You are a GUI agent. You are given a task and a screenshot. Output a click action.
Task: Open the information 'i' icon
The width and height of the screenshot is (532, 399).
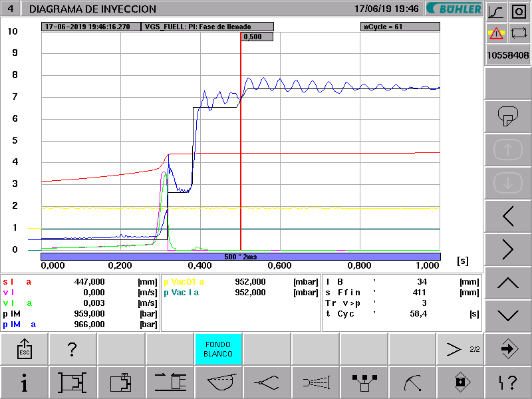pos(25,383)
